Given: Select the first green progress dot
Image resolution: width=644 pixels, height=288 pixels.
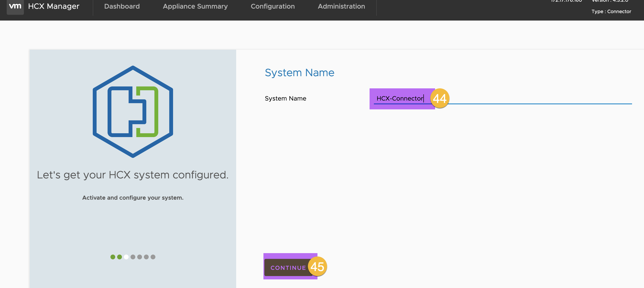Looking at the screenshot, I should click(113, 257).
